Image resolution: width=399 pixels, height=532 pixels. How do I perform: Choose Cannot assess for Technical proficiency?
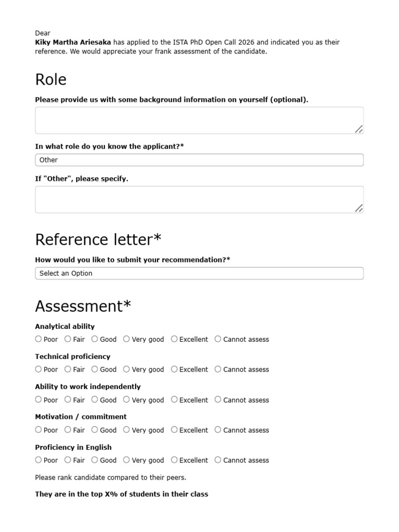coord(218,369)
